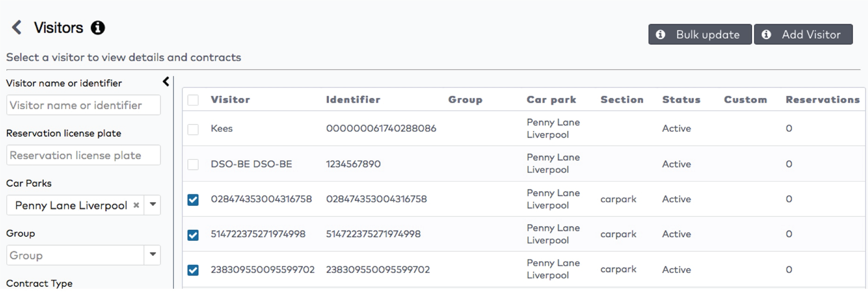Viewport: 868px width, 292px height.
Task: Collapse the filter sidebar with the chevron
Action: click(166, 82)
